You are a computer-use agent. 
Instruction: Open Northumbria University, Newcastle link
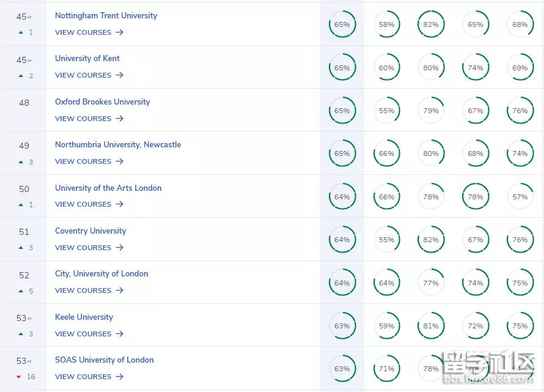(118, 144)
